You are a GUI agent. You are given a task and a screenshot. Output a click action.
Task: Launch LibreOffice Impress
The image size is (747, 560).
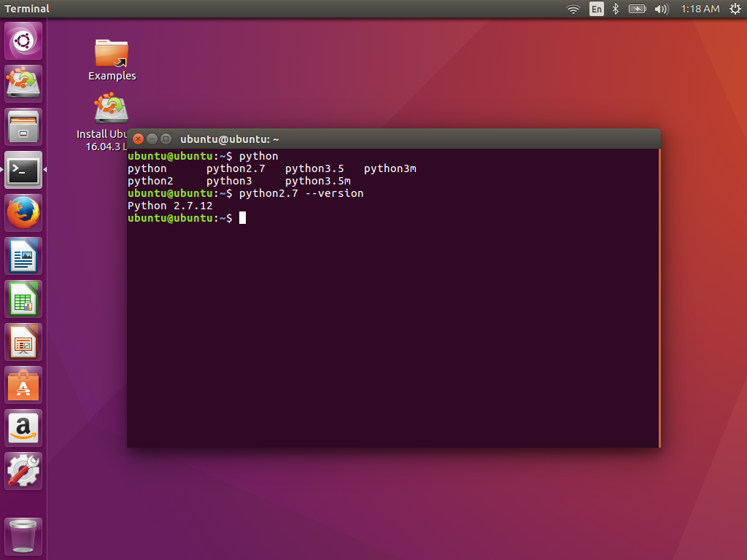(x=23, y=342)
